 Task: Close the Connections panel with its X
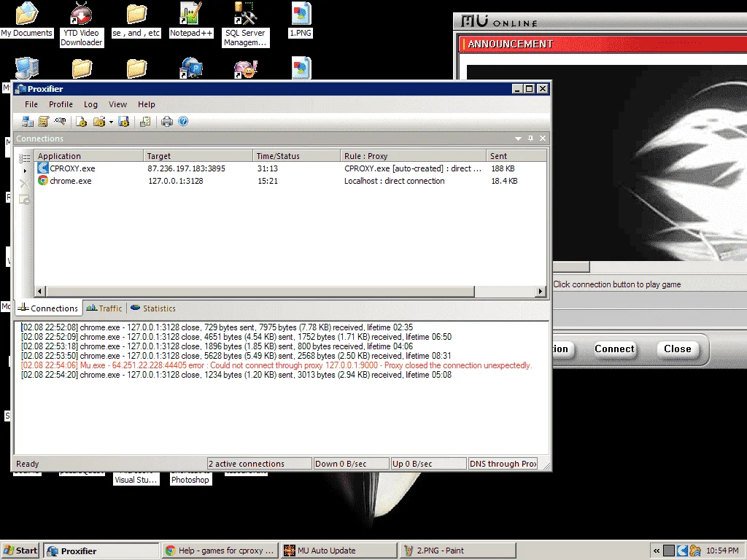click(x=543, y=139)
